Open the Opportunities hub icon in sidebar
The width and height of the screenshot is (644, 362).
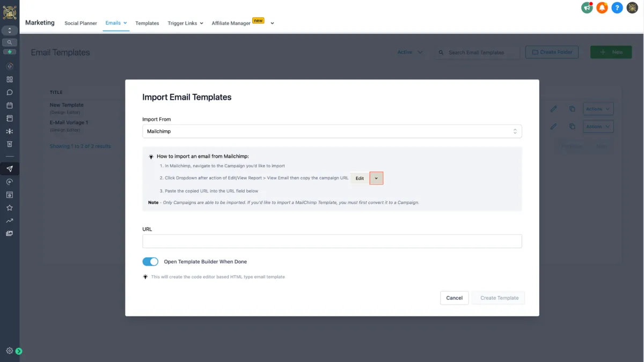(10, 131)
